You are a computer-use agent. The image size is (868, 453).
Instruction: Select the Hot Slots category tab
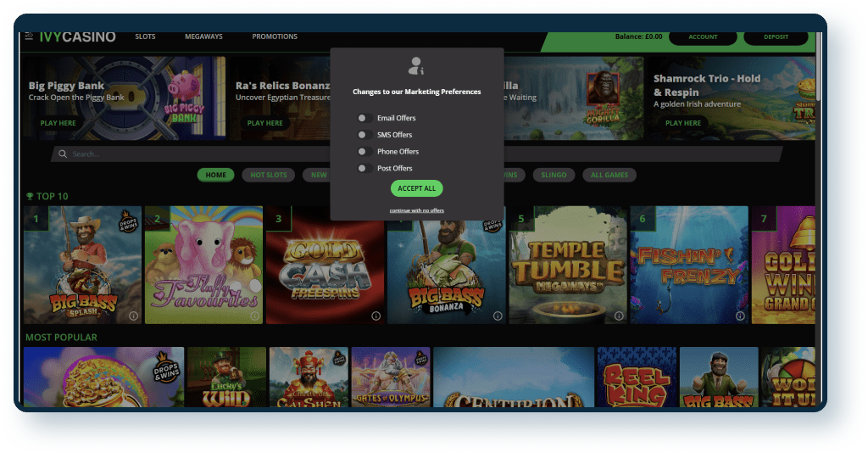(268, 176)
